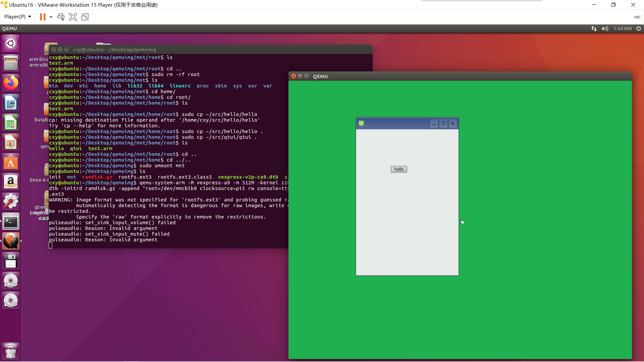The width and height of the screenshot is (644, 362).
Task: Click the hello button in Qt window
Action: coord(398,169)
